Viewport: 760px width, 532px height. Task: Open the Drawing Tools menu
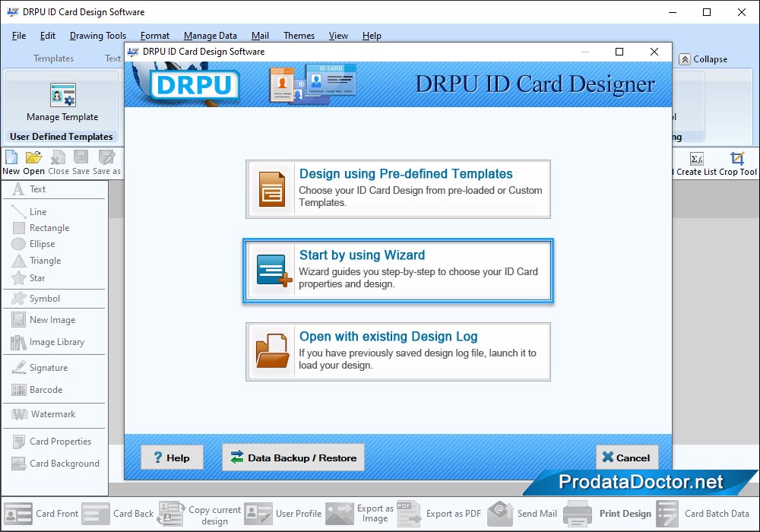coord(98,36)
